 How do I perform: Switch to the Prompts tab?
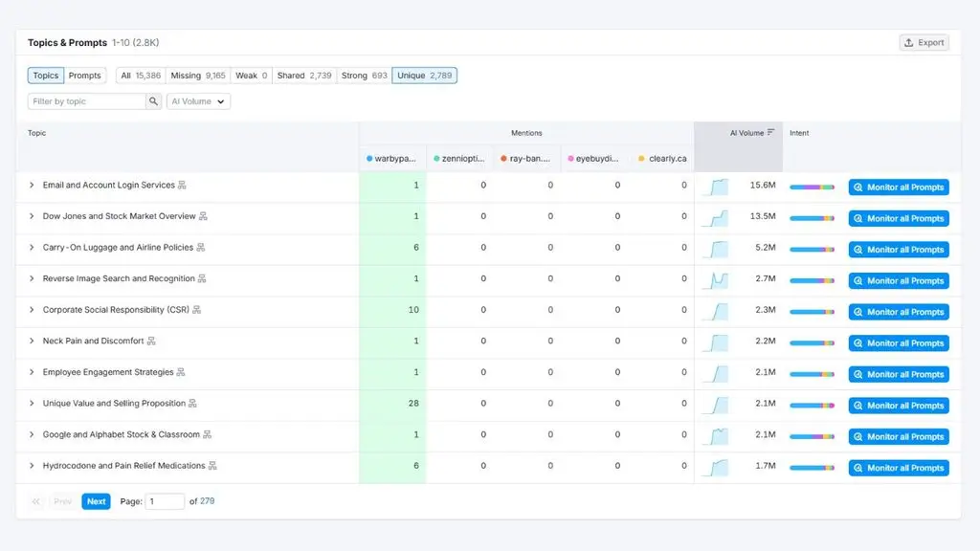(x=85, y=76)
